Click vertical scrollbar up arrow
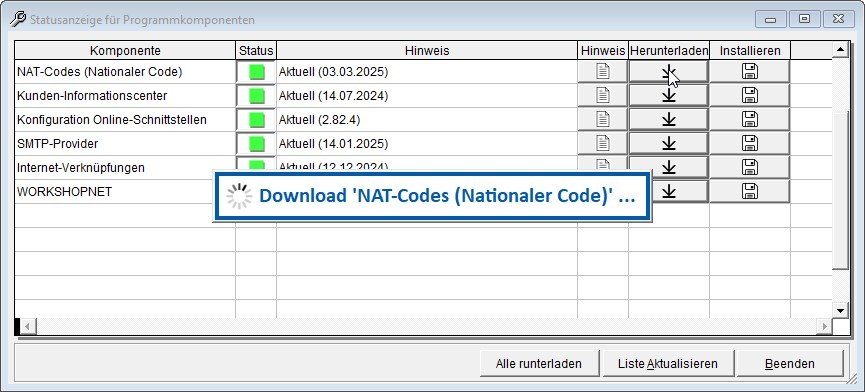Screen dimensions: 865x392 [841, 50]
